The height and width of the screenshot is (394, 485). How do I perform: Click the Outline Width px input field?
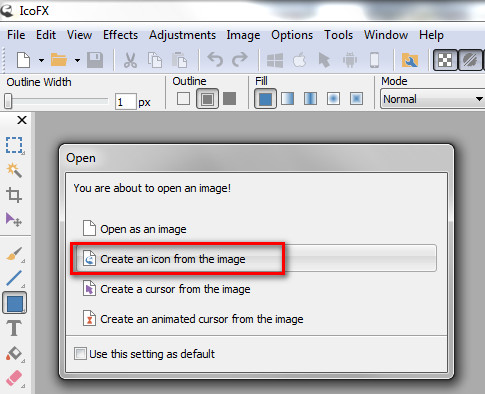tap(126, 101)
